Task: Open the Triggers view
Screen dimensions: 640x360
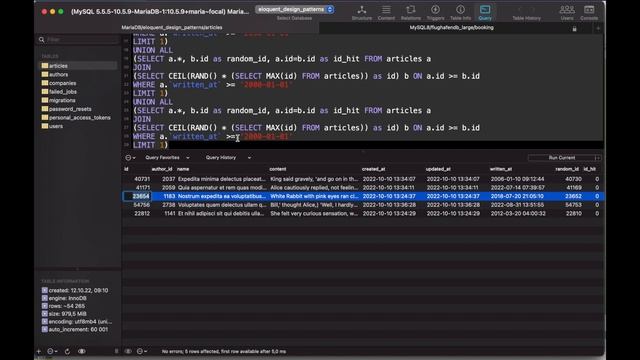Action: click(435, 12)
